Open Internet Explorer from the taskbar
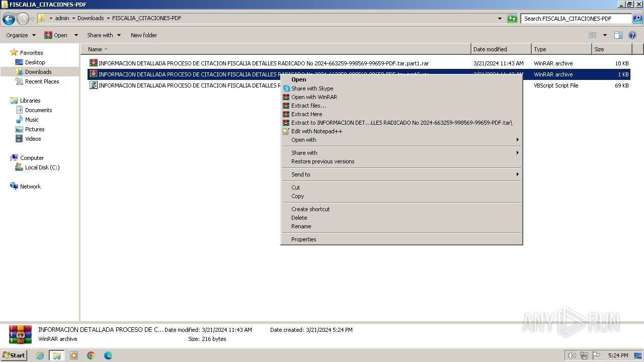Screen dimensions: 644x362 [40, 355]
